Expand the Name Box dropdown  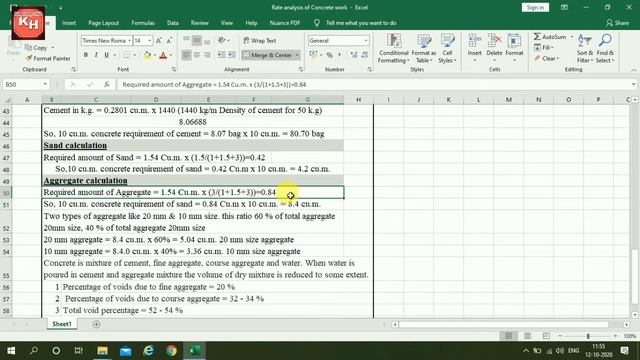tap(45, 84)
